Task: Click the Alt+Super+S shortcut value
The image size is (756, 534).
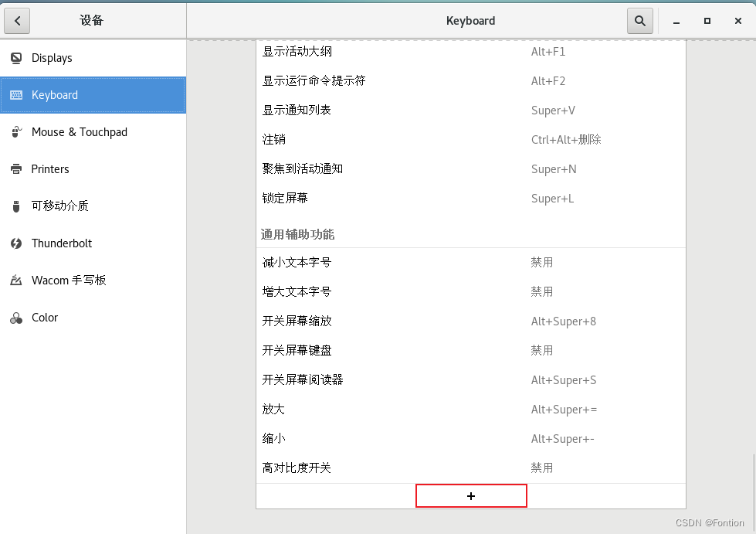Action: click(564, 381)
